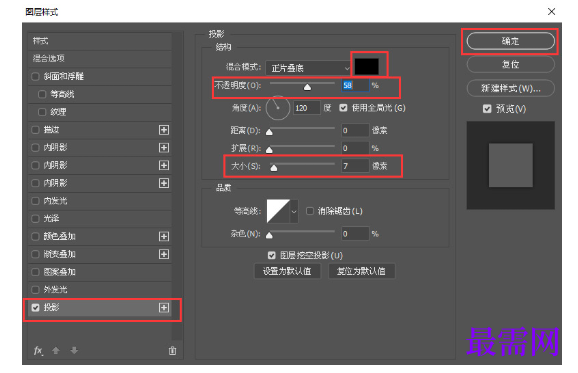
Task: Select the 外发光 row label
Action: click(x=55, y=290)
